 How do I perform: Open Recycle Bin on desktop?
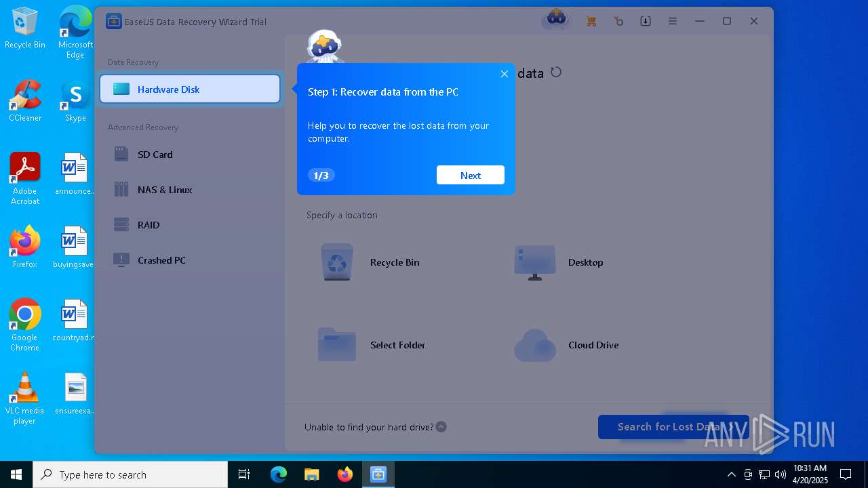pos(25,28)
